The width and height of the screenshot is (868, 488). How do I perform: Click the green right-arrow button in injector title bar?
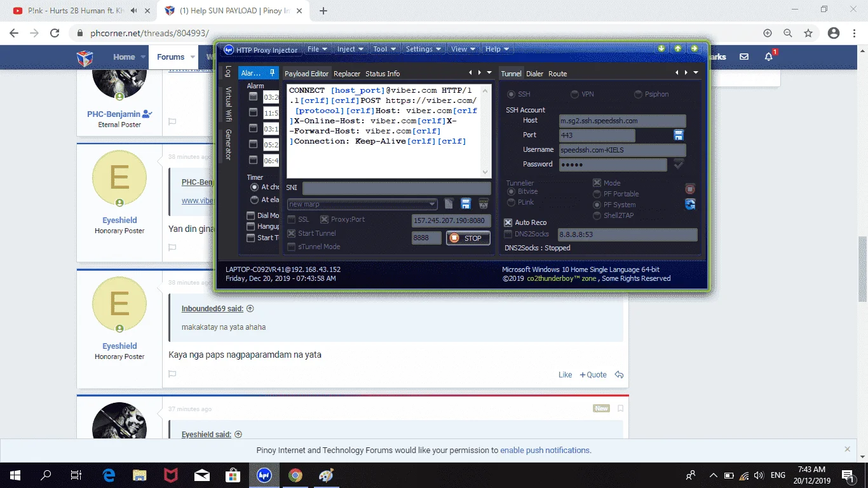(x=695, y=48)
